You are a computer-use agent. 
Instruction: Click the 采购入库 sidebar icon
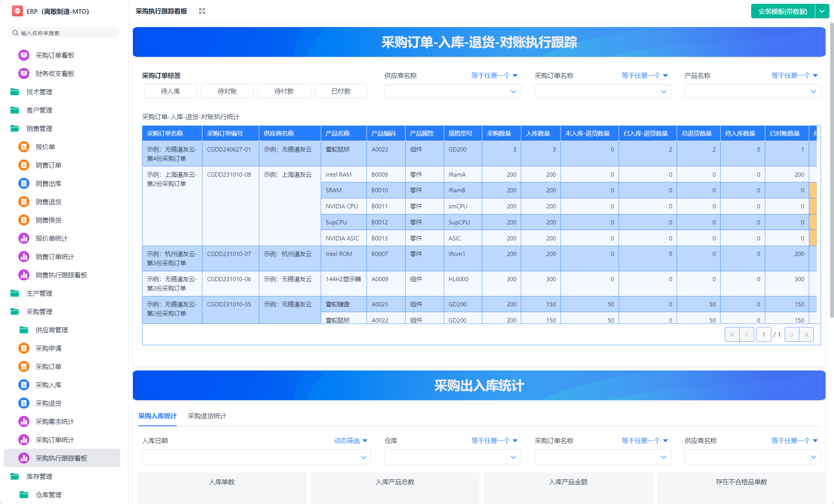[x=24, y=385]
